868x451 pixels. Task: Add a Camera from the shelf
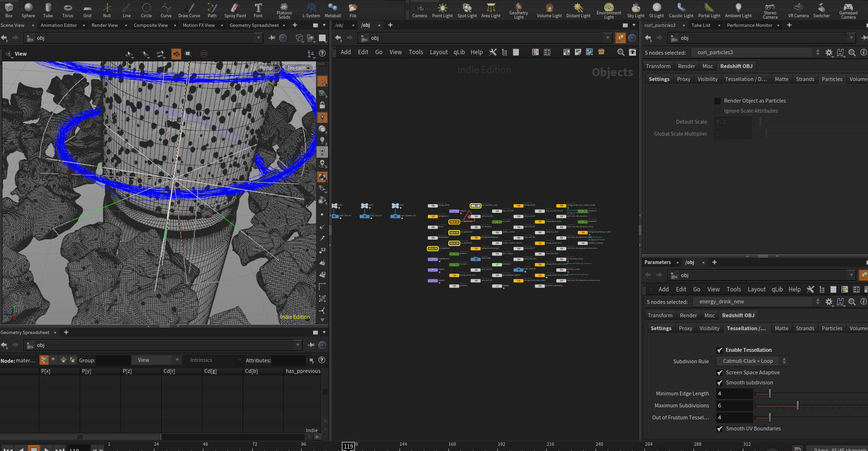tap(419, 9)
